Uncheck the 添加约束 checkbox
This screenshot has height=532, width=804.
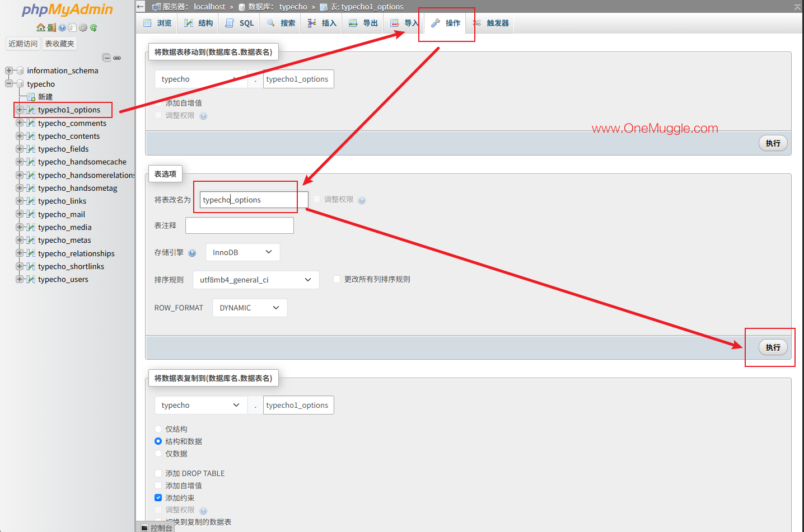pyautogui.click(x=158, y=498)
